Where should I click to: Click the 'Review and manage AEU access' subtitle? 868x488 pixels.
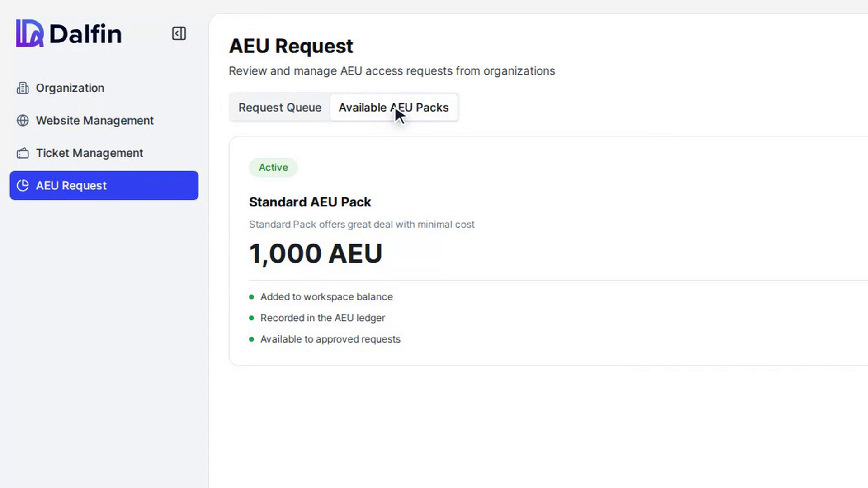click(x=392, y=71)
